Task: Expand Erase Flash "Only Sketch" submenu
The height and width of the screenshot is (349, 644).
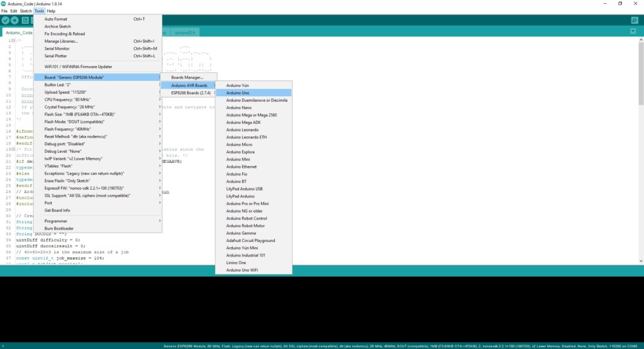Action: coord(97,180)
